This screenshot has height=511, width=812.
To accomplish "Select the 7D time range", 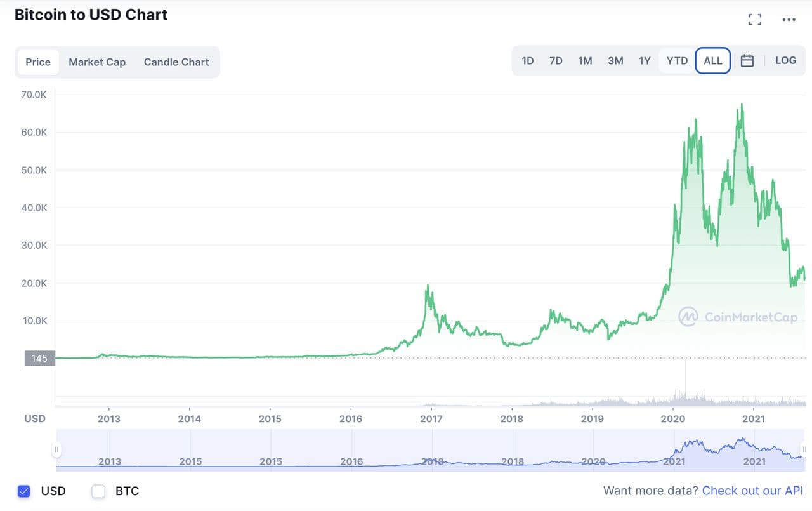I will (556, 61).
